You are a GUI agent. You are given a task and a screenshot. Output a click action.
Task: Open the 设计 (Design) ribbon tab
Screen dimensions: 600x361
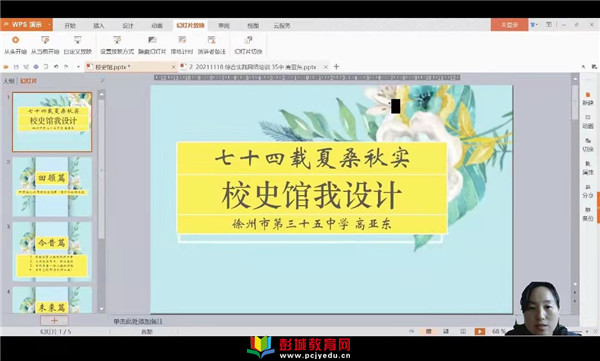[127, 26]
